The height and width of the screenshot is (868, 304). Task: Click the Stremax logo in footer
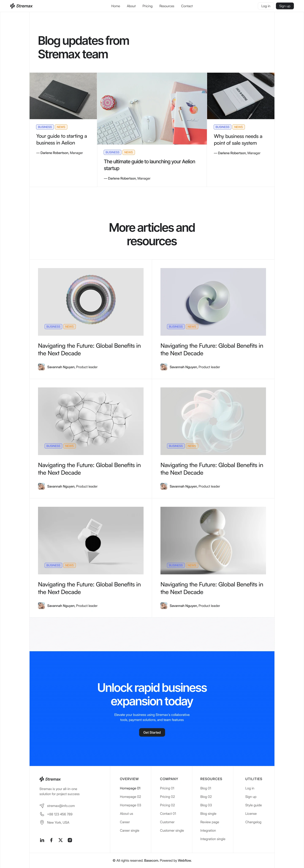pyautogui.click(x=50, y=779)
